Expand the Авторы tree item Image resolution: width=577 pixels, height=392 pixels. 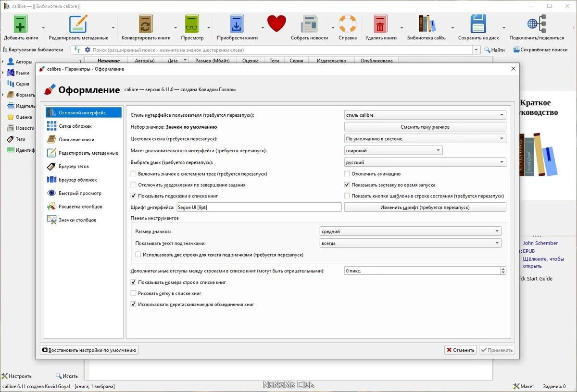point(3,61)
